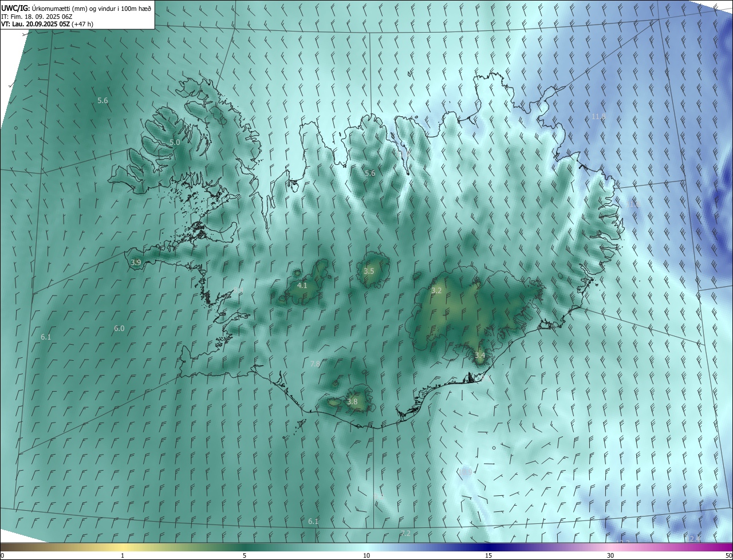Click the colorbar tick label "5"
The height and width of the screenshot is (560, 733).
tap(245, 556)
